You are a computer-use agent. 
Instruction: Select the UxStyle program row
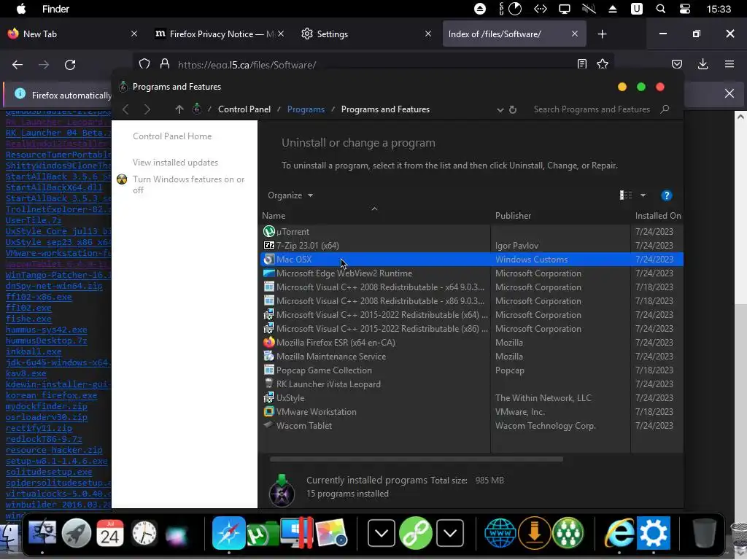click(472, 397)
